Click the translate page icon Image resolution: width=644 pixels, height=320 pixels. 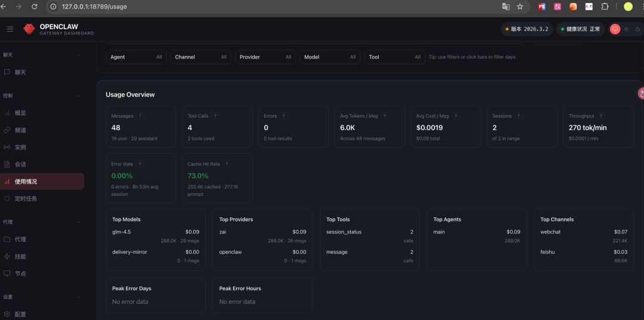tap(506, 7)
